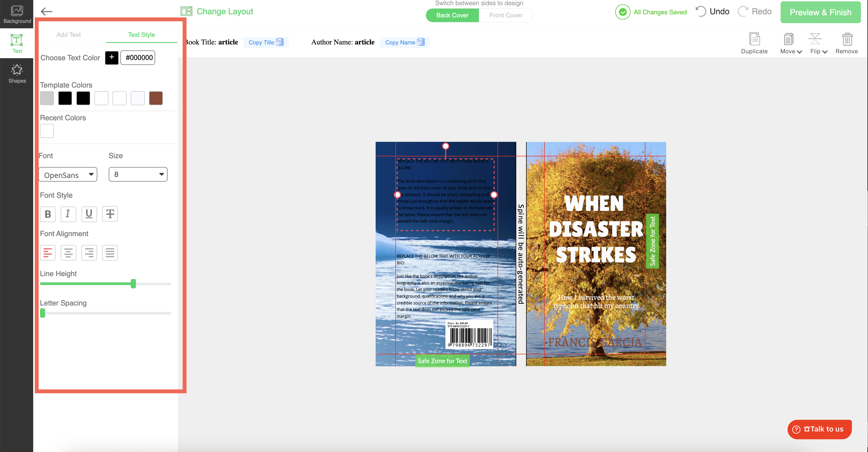The height and width of the screenshot is (452, 868).
Task: Click the Undo button
Action: pyautogui.click(x=713, y=12)
